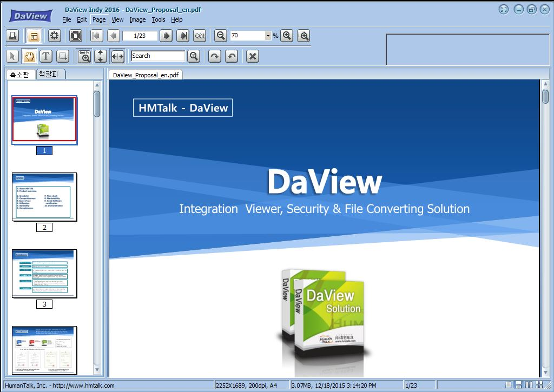Click the X close document toolbar icon

253,56
